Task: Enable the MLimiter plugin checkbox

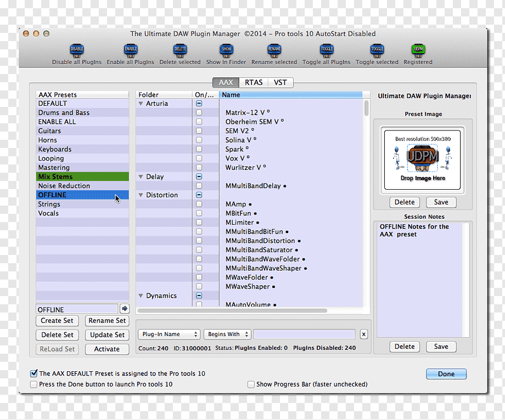Action: [x=199, y=223]
